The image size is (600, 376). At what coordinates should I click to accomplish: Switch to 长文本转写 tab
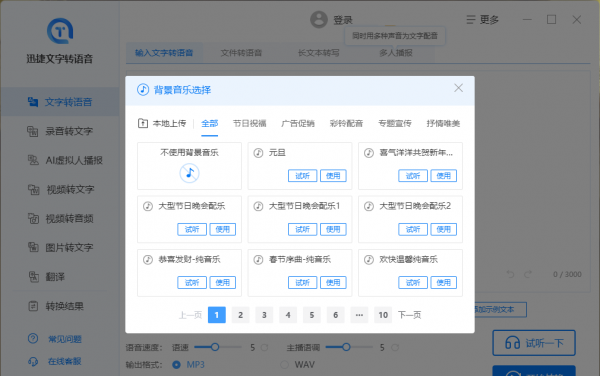318,53
